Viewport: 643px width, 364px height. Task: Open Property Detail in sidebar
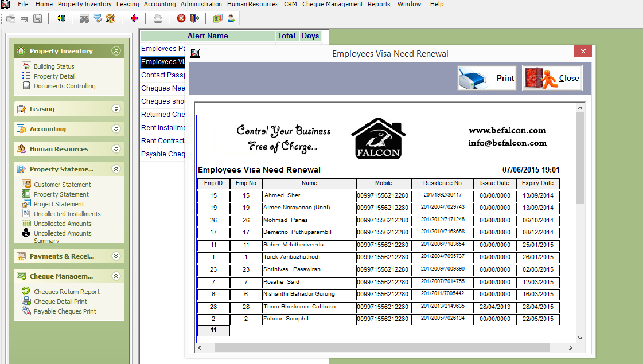(x=54, y=76)
